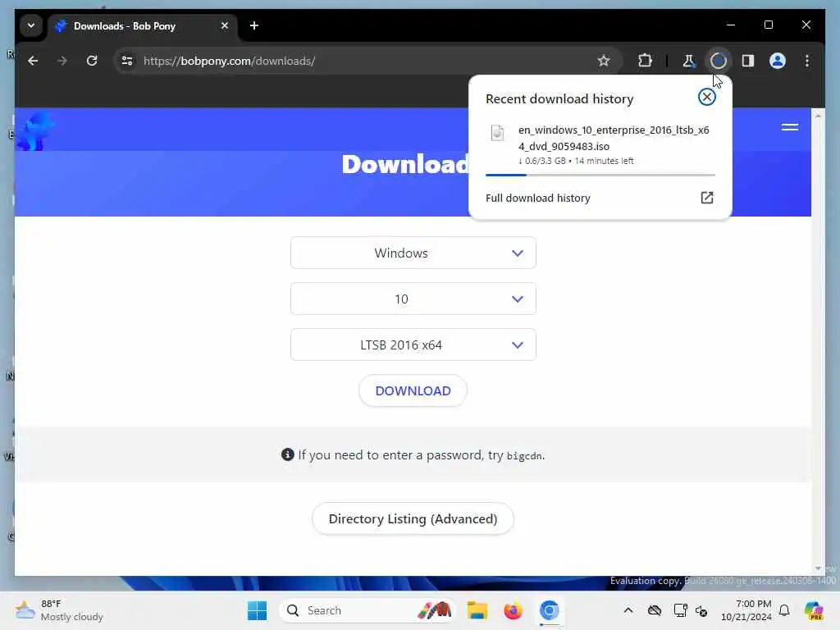Open the tab search dropdown arrow
Screen dimensions: 840x630
(x=31, y=25)
